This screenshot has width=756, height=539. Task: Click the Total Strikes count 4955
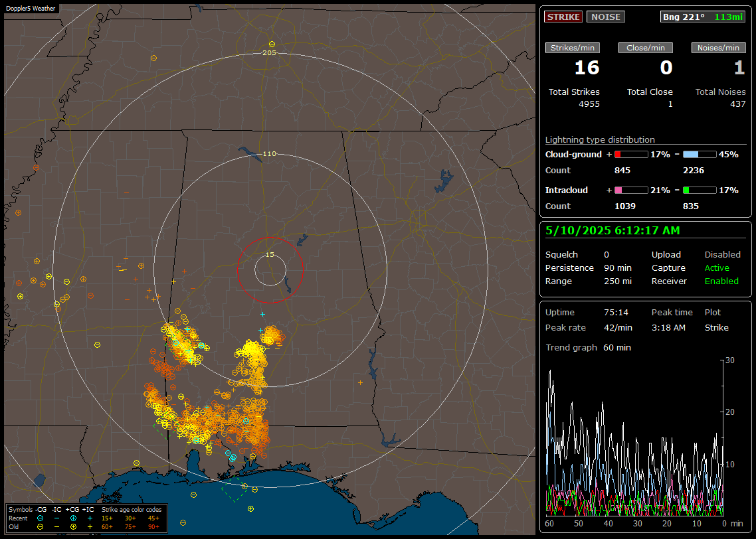coord(589,104)
